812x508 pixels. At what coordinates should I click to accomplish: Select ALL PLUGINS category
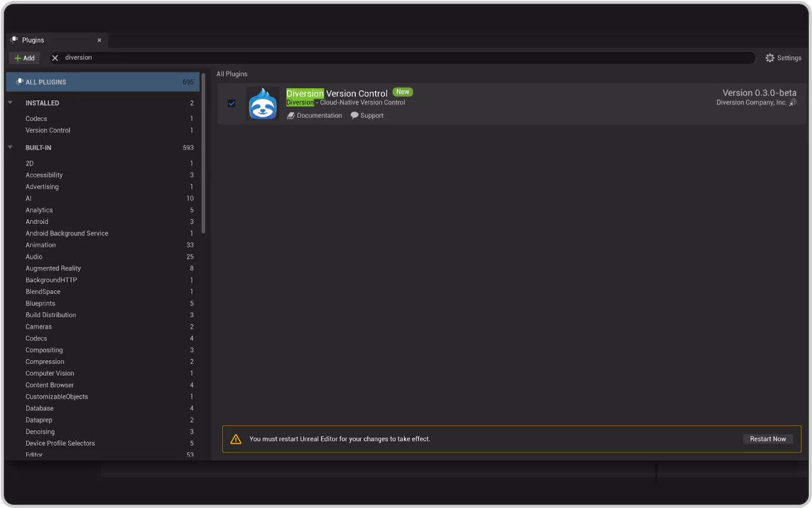click(103, 82)
